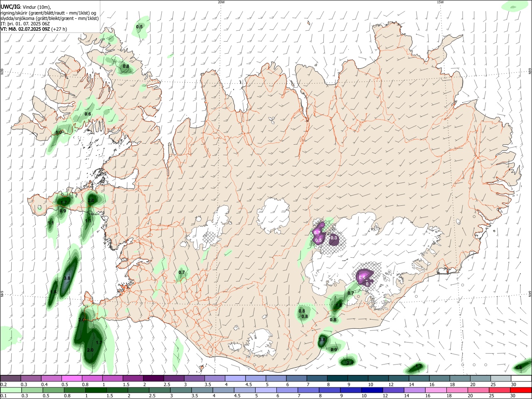Click the dark purple 2–2.5 snow swatch
The image size is (532, 399).
[153, 378]
